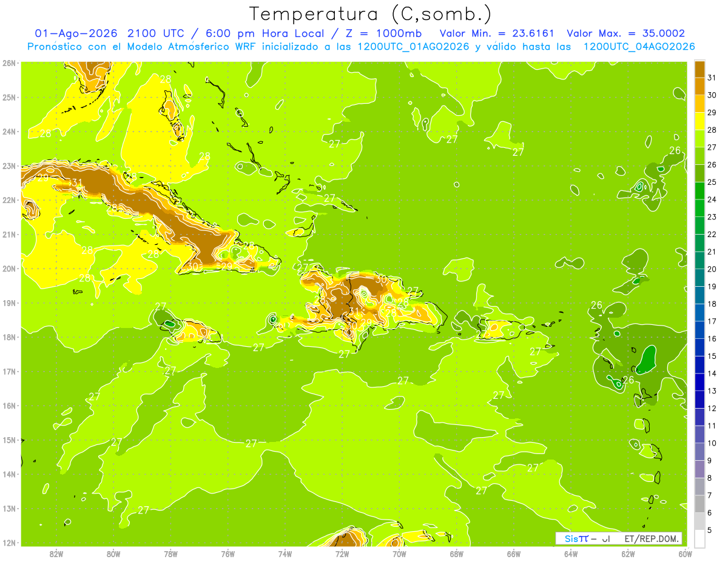
Task: Click the "64W" longitude axis label
Action: 571,554
